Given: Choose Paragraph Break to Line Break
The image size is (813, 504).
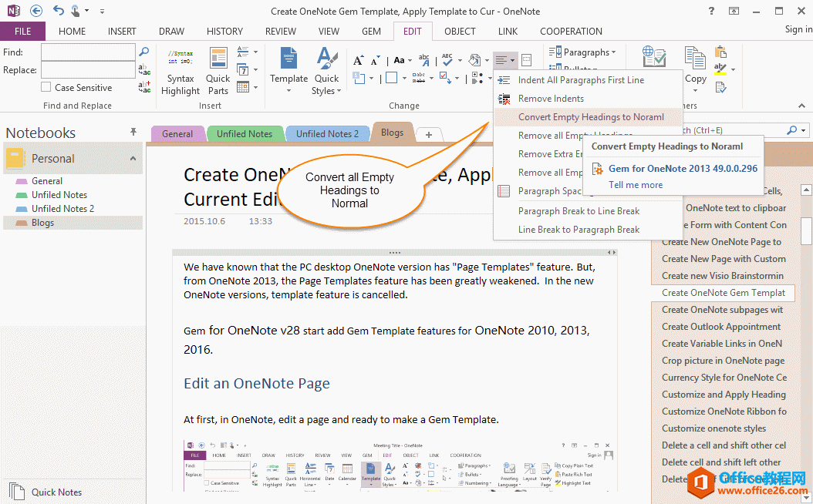Looking at the screenshot, I should point(579,211).
